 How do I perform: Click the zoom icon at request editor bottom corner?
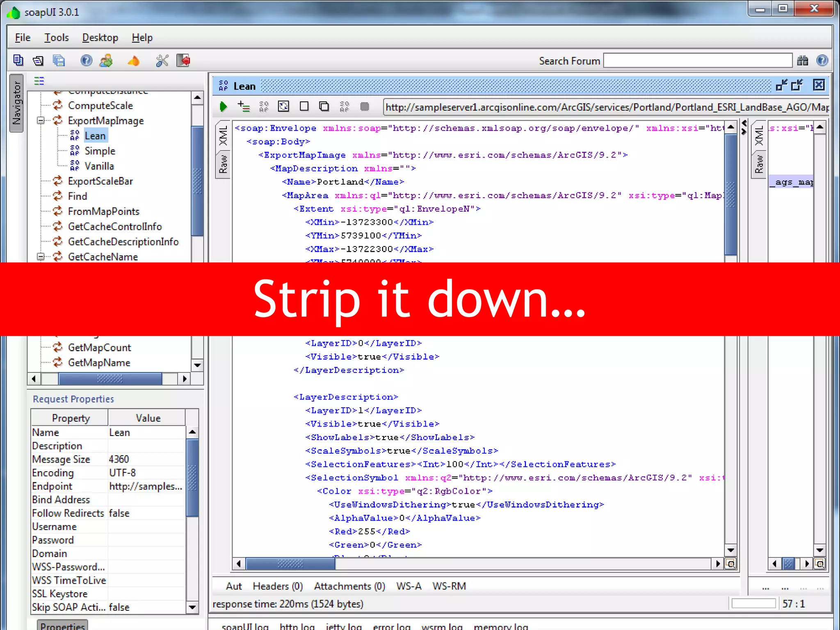click(730, 564)
